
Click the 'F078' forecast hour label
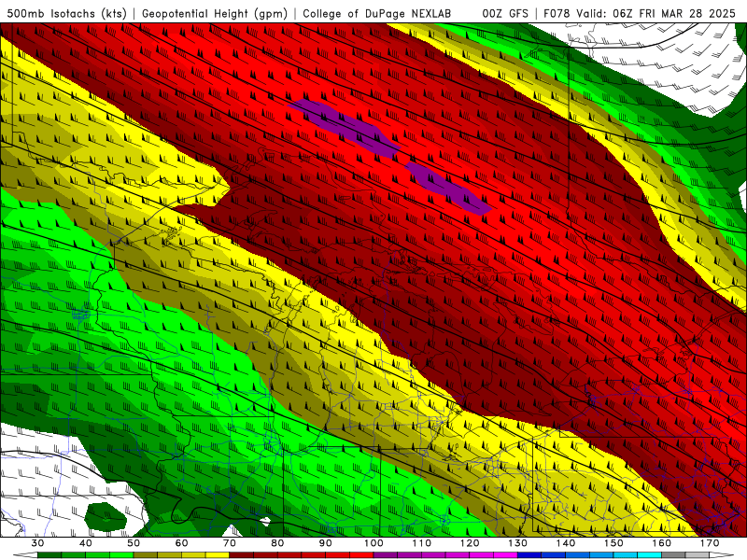pyautogui.click(x=557, y=13)
